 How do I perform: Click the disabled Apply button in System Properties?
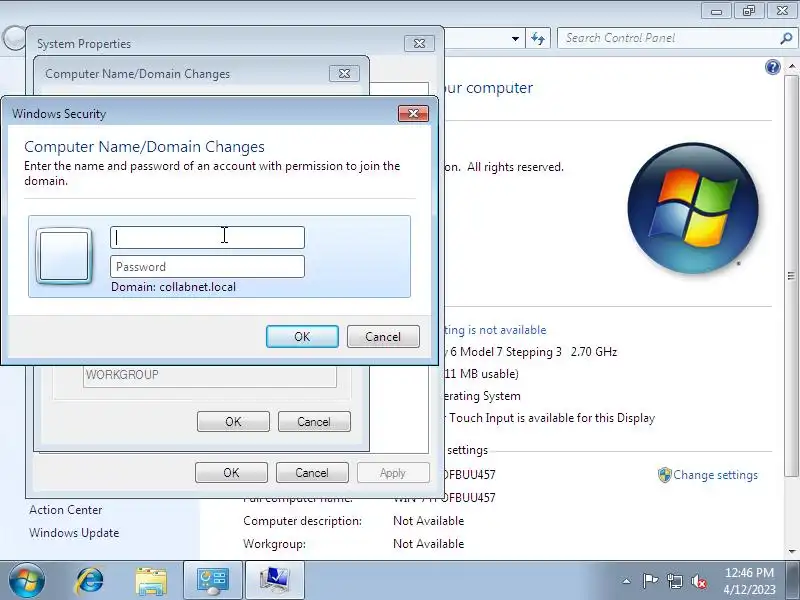pos(393,473)
